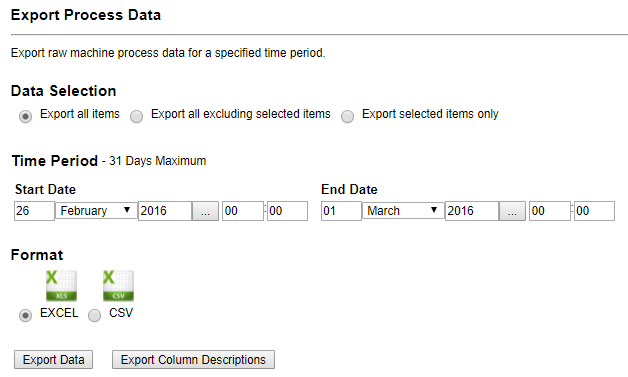Focus the end date year field
The image size is (628, 377).
[472, 211]
